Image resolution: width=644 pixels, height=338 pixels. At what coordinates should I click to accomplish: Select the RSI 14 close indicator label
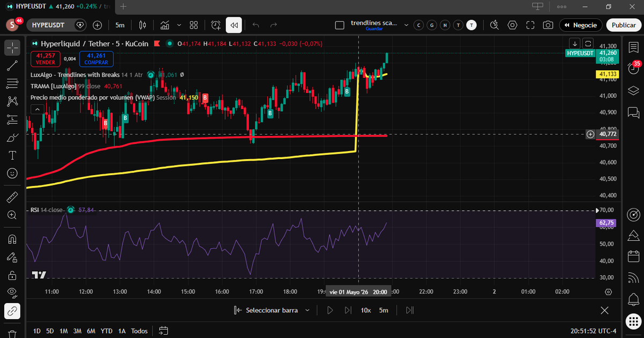[x=46, y=210]
